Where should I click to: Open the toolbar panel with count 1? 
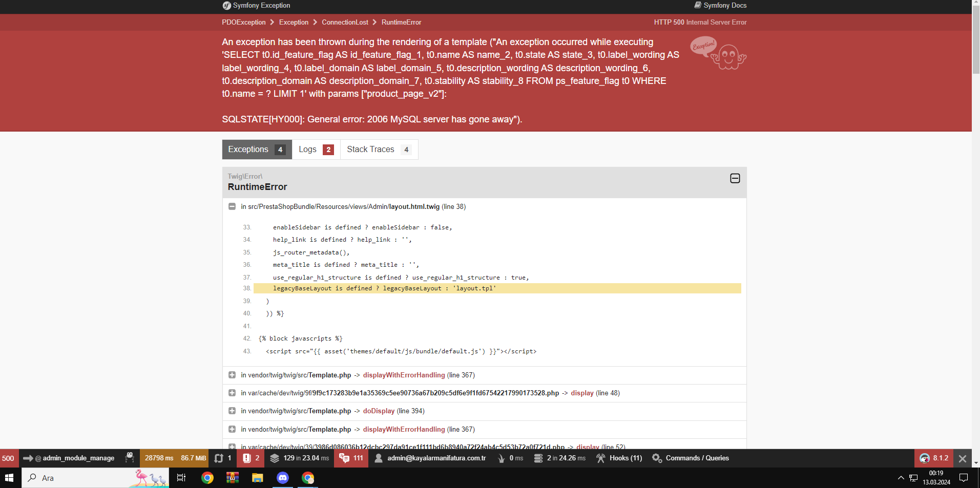223,458
